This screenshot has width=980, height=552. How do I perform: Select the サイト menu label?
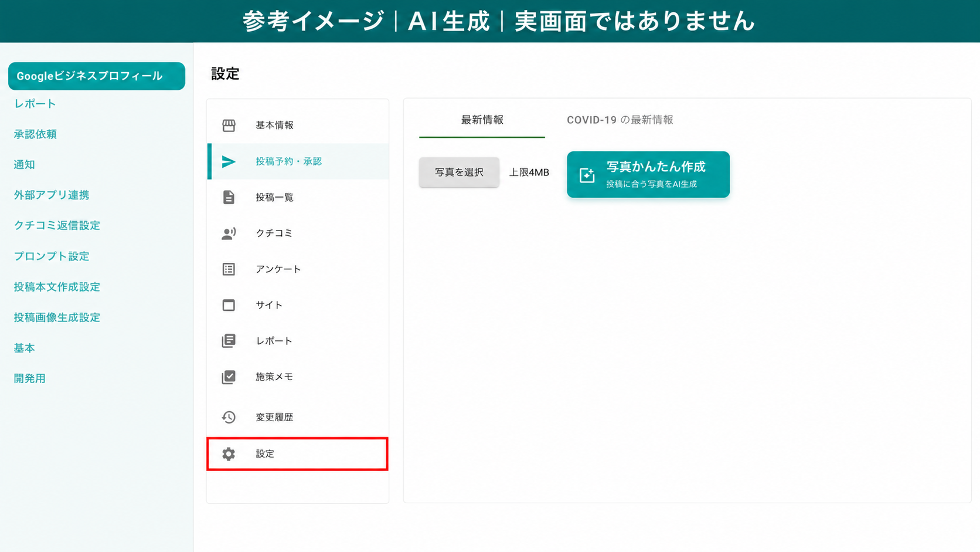click(x=269, y=305)
